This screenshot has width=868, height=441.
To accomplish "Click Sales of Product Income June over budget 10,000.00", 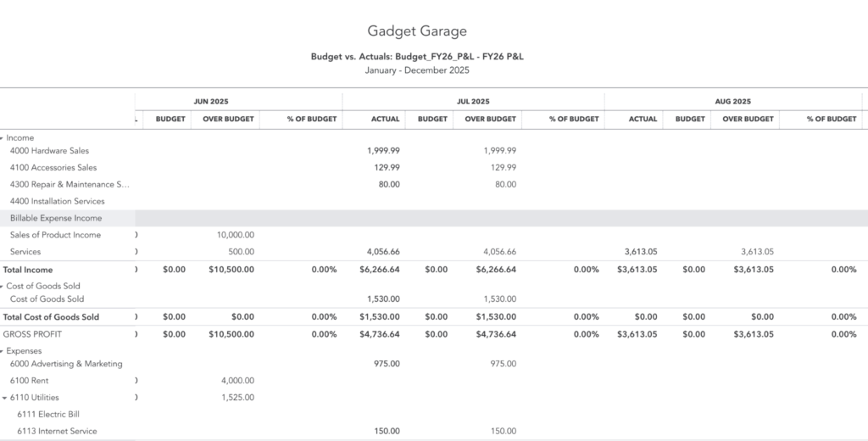I will (x=236, y=235).
